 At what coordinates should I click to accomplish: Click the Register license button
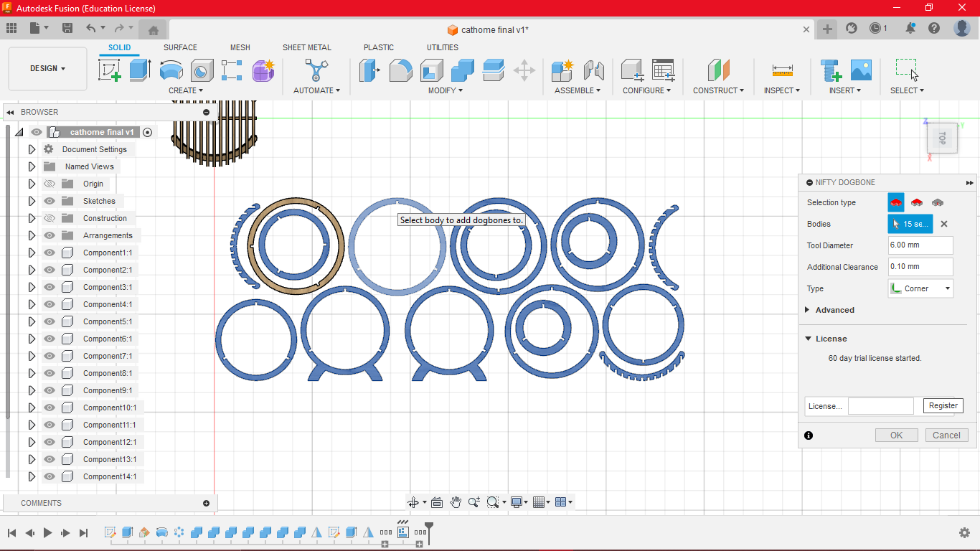click(x=943, y=405)
